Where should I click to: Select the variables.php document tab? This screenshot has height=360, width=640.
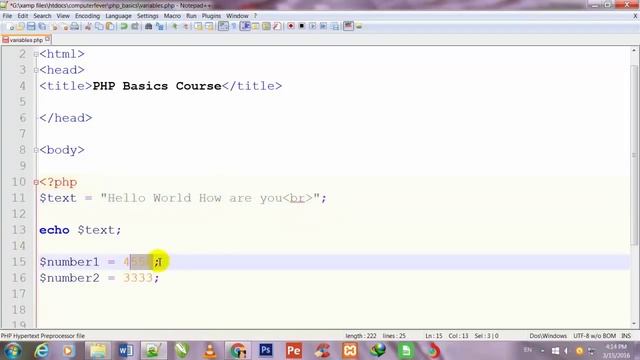(x=26, y=40)
